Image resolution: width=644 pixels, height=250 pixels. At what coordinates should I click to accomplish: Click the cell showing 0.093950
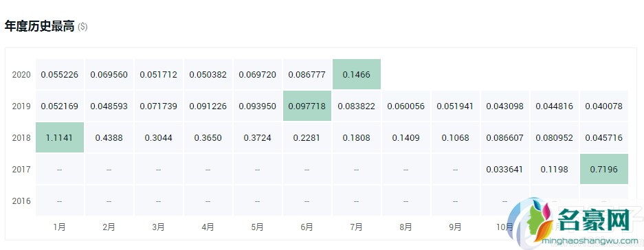point(258,106)
